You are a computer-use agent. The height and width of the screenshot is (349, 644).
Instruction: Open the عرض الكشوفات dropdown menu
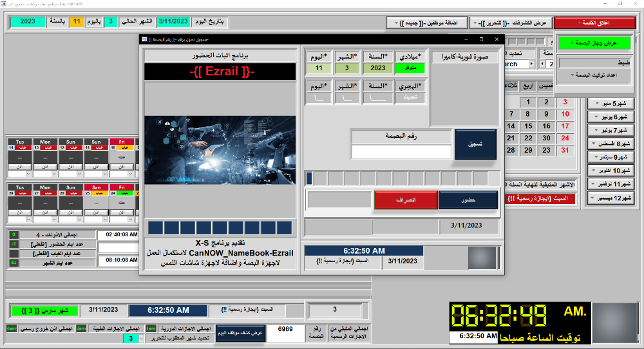[x=511, y=23]
